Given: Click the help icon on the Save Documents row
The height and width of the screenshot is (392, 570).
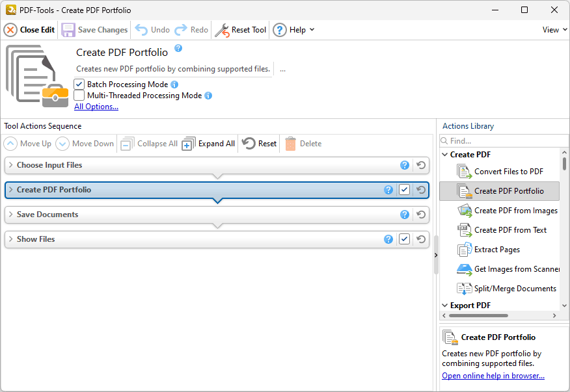Looking at the screenshot, I should (405, 215).
